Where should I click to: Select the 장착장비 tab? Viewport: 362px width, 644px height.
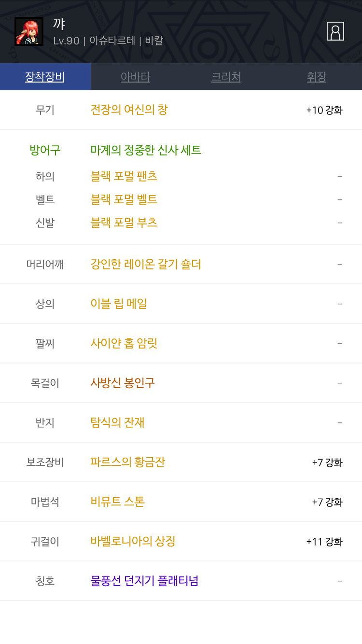pyautogui.click(x=45, y=77)
